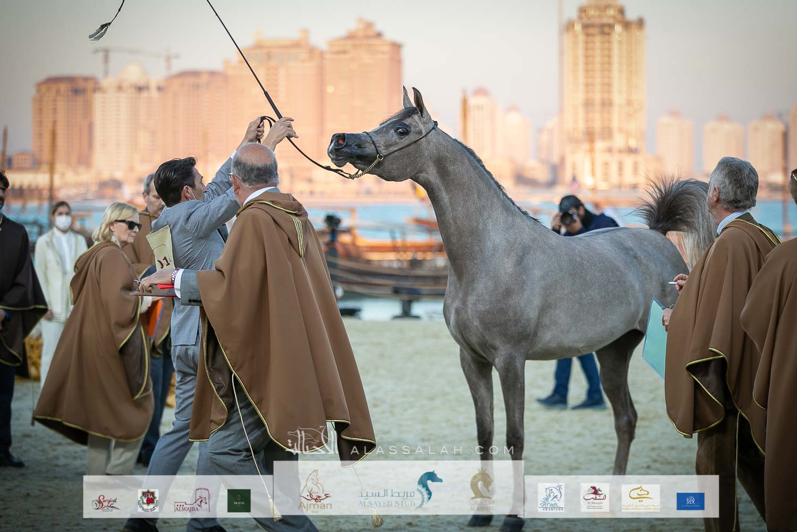Click the Arabic calligraphy watermark emblem

coord(313,441)
